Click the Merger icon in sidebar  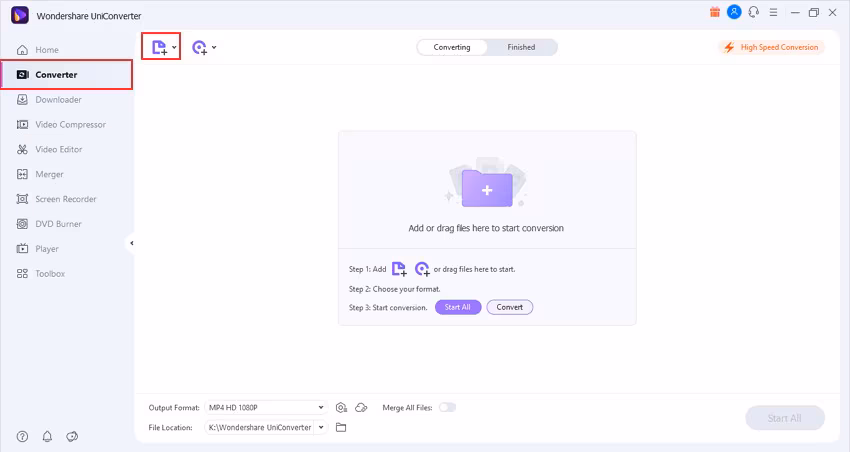tap(22, 175)
